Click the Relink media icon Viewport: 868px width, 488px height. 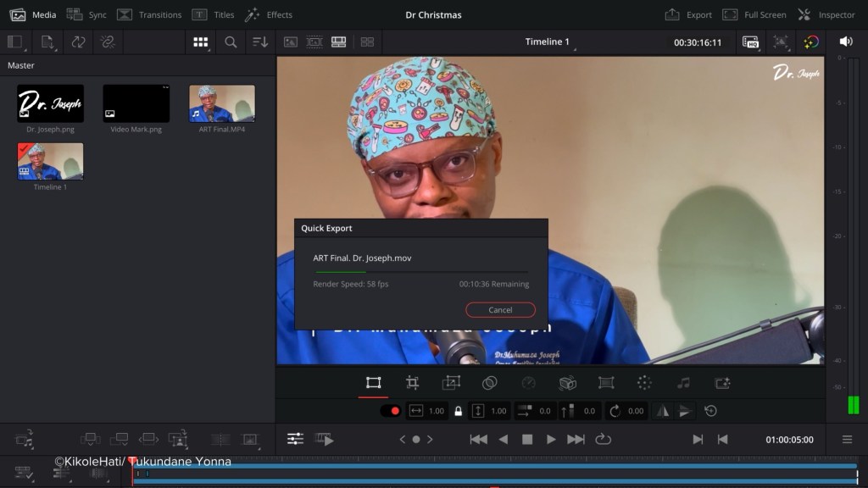(108, 42)
